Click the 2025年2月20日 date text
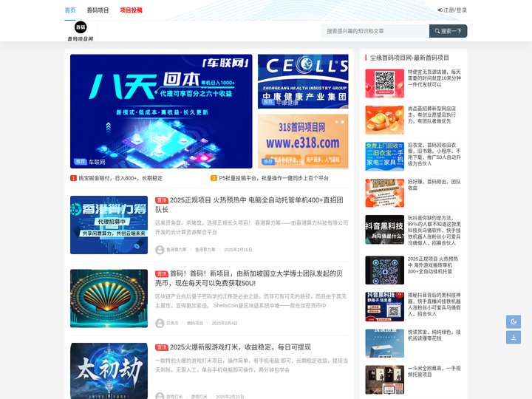 [x=230, y=397]
